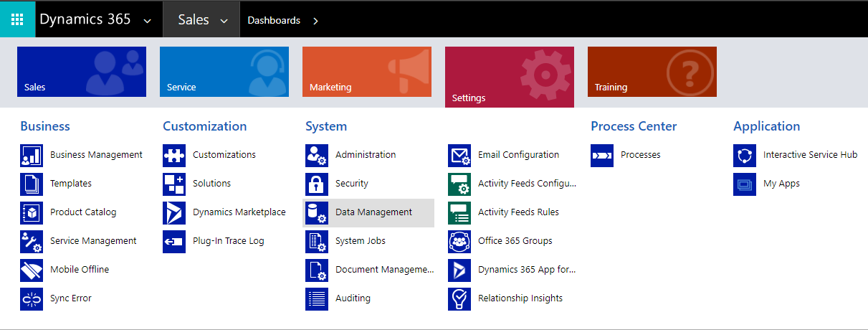Screen dimensions: 868x330
Task: Open the Service area tile
Action: click(x=224, y=72)
